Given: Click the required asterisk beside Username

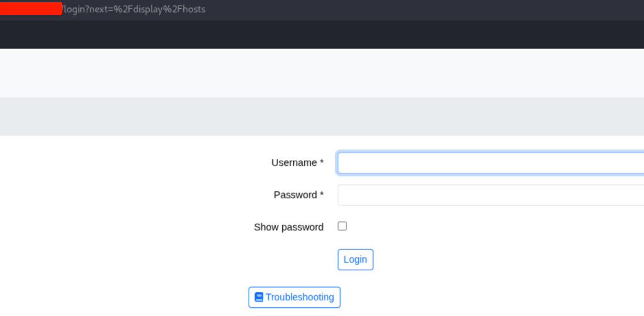Looking at the screenshot, I should (321, 163).
